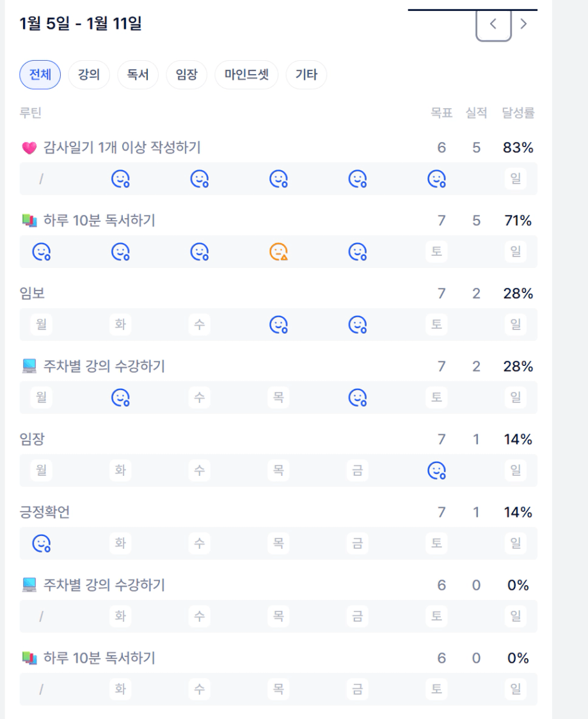Screen dimensions: 588x719
Task: Click Monday's smiley in the 71% 하루 10분 독서하기 row
Action: tap(42, 252)
